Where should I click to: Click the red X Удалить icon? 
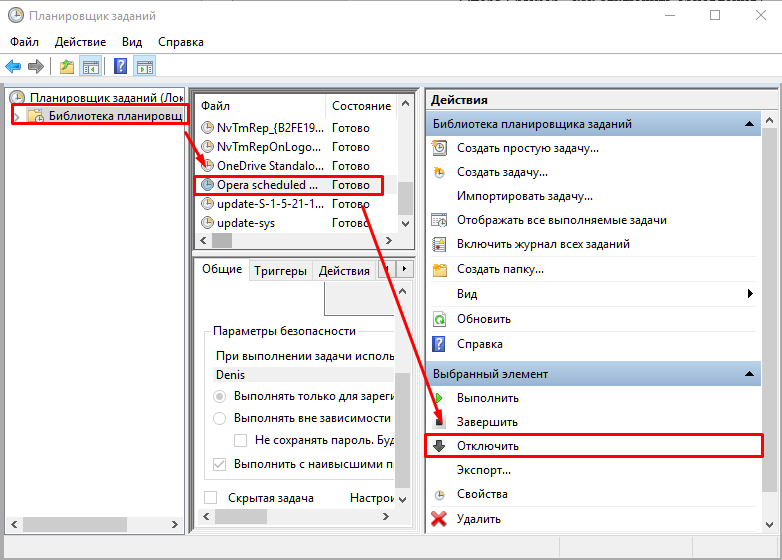point(439,519)
